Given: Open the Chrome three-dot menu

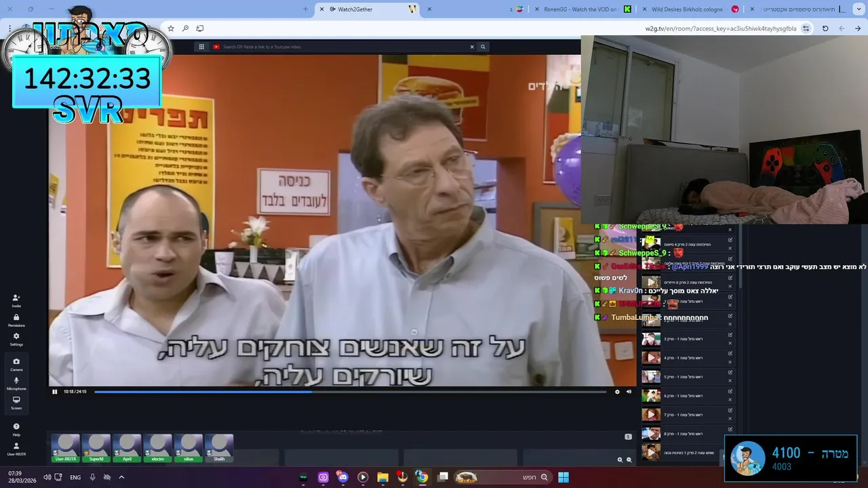Looking at the screenshot, I should (9, 28).
